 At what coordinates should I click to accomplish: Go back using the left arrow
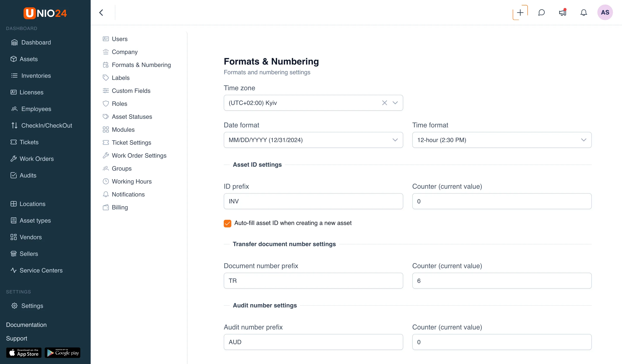101,13
